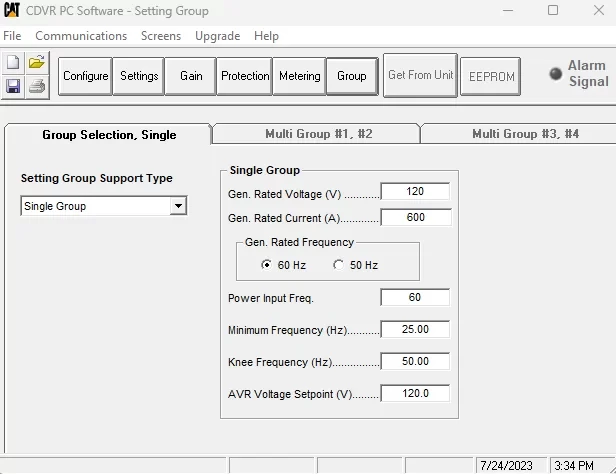Open the Communications menu
The width and height of the screenshot is (616, 474).
[81, 36]
